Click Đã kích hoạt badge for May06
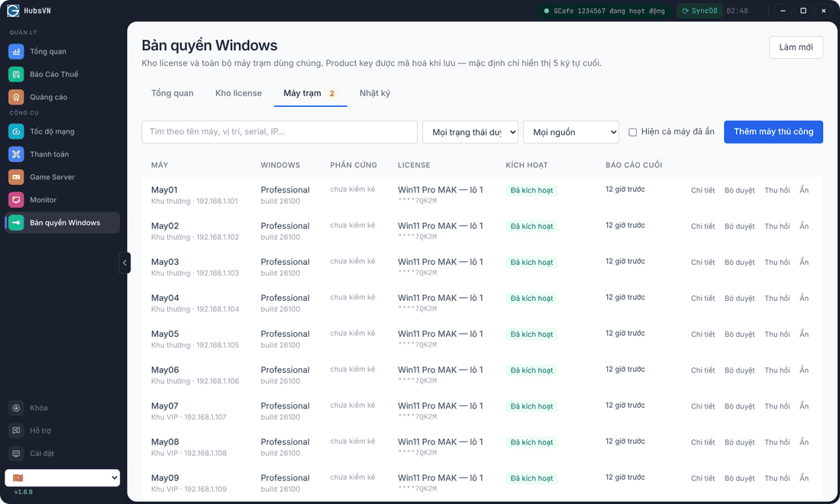 [x=531, y=370]
